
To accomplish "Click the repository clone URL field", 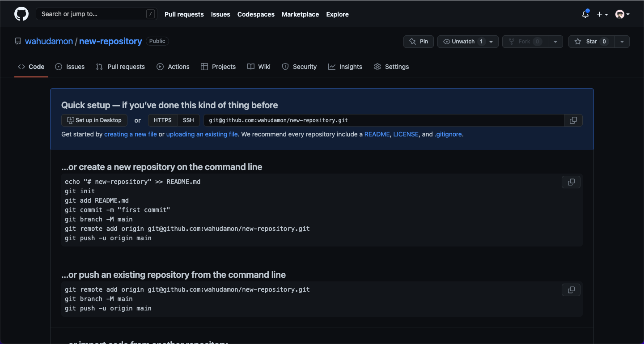I will [x=384, y=120].
